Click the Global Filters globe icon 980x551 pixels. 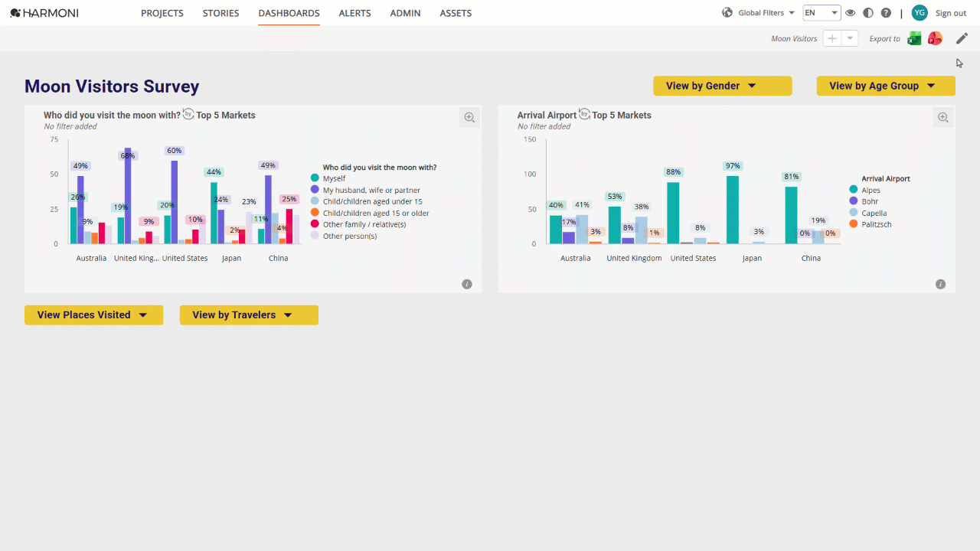click(x=727, y=13)
